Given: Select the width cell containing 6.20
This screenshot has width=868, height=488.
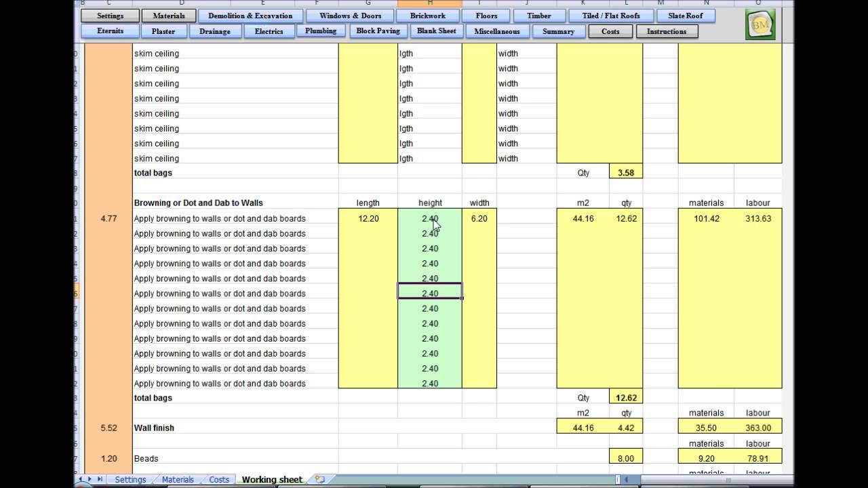Looking at the screenshot, I should click(479, 218).
